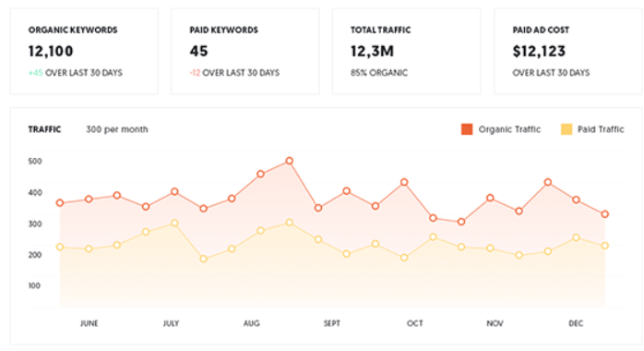Click the organic traffic peak point at 500
The height and width of the screenshot is (351, 644).
tap(289, 161)
